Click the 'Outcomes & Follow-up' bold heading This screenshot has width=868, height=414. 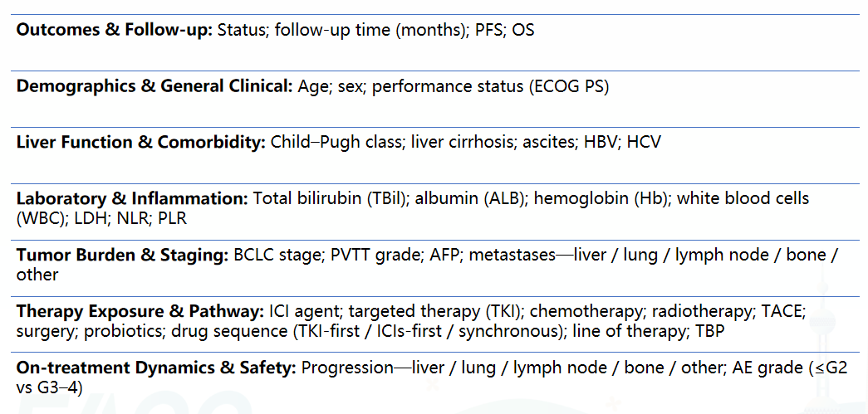115,31
